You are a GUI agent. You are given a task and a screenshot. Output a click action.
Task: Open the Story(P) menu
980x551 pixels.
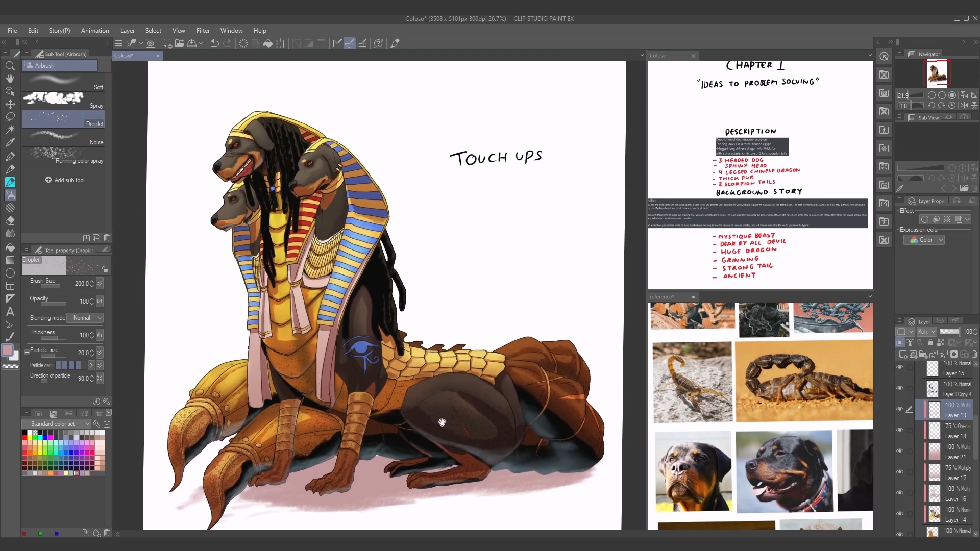[59, 31]
